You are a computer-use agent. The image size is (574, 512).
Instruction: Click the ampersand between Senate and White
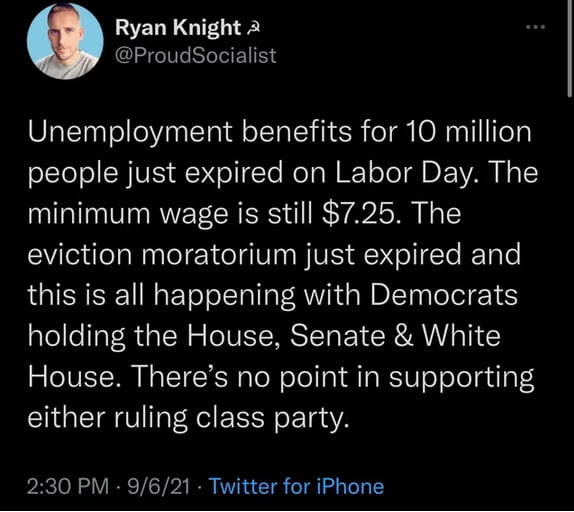(x=403, y=336)
